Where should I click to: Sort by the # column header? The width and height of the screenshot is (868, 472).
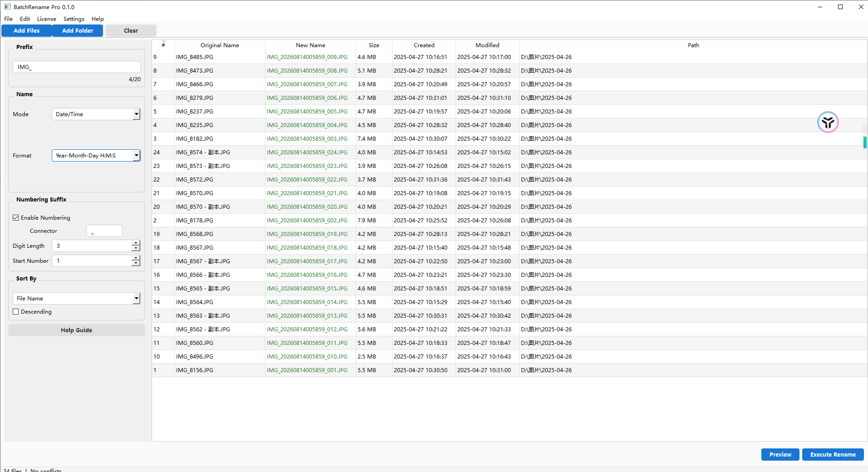pos(163,45)
